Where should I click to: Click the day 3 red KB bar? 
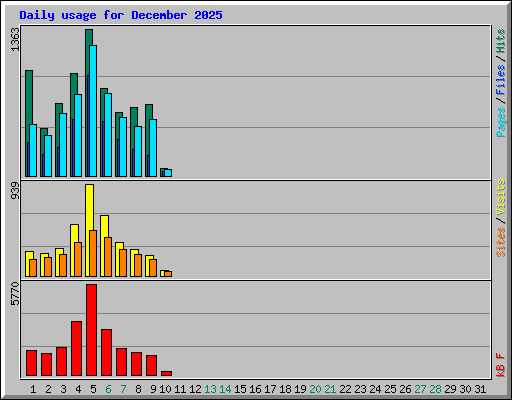(61, 362)
